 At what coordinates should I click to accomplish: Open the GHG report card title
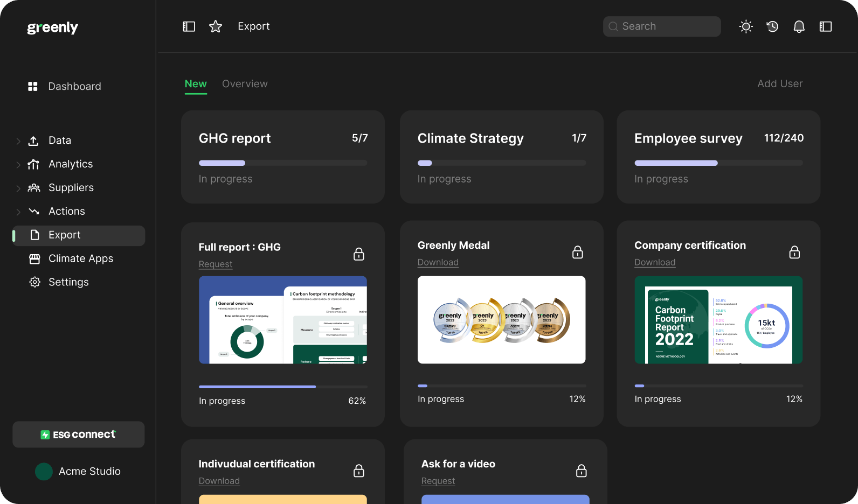(235, 138)
